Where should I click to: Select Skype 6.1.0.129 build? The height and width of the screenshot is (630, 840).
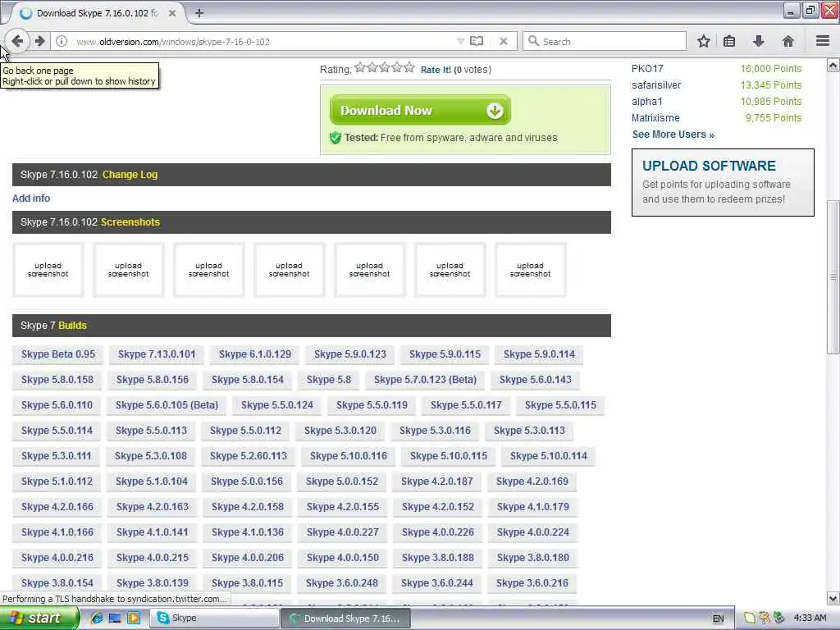(255, 354)
